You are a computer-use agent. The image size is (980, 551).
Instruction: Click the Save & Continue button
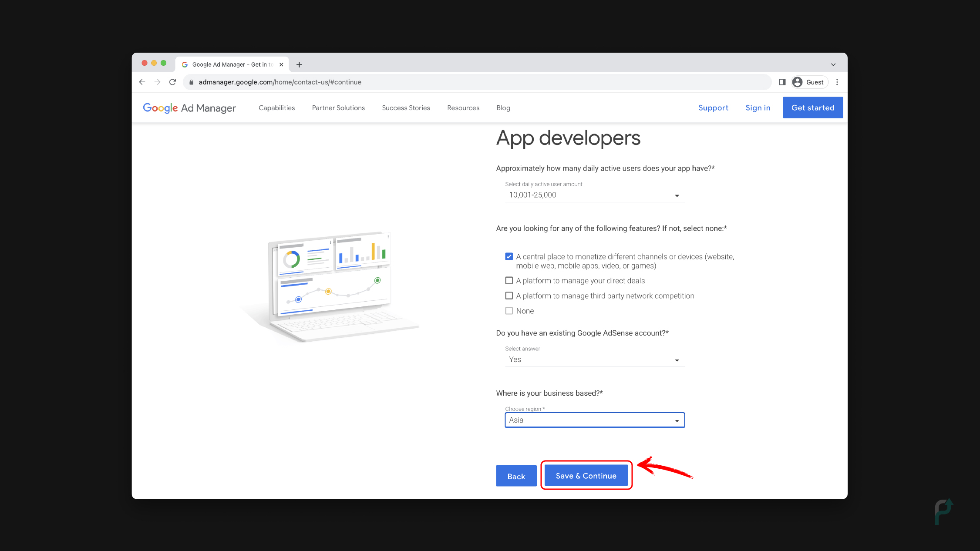586,476
